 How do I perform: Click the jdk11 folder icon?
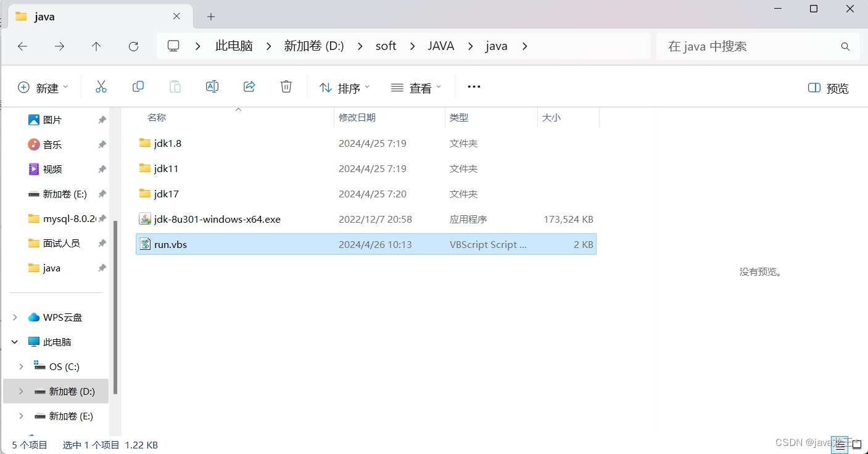point(145,168)
